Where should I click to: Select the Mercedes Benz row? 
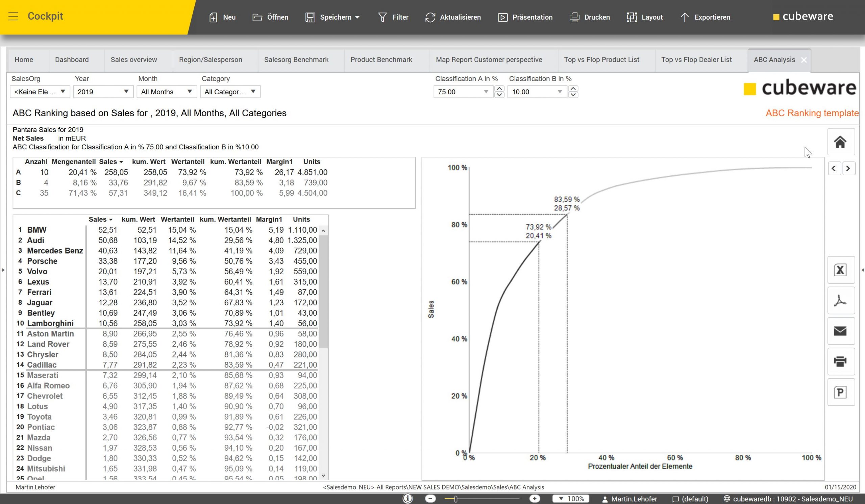[167, 250]
